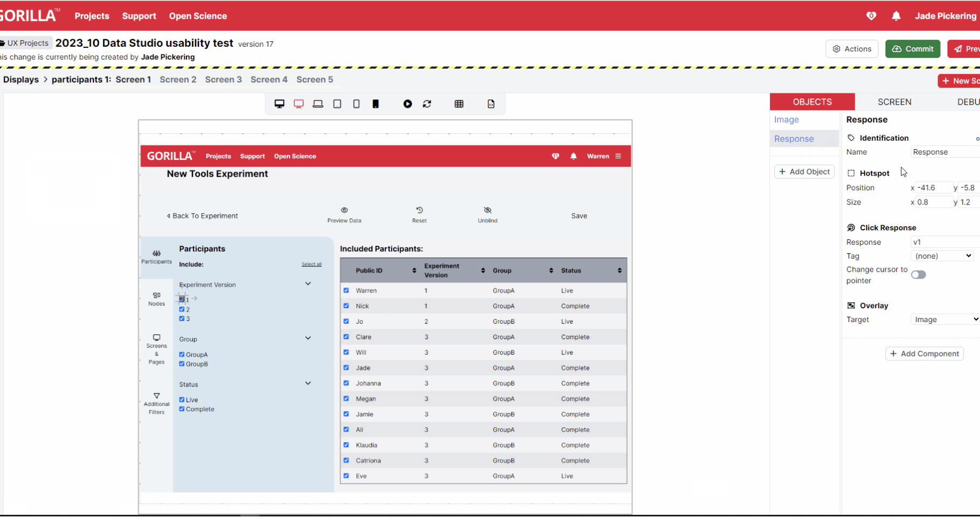The height and width of the screenshot is (525, 980).
Task: Click the refresh icon in the preview toolbar
Action: tap(427, 104)
